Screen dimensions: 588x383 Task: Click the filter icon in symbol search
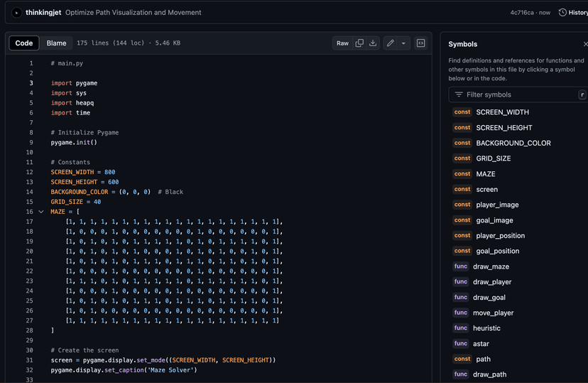coord(459,95)
